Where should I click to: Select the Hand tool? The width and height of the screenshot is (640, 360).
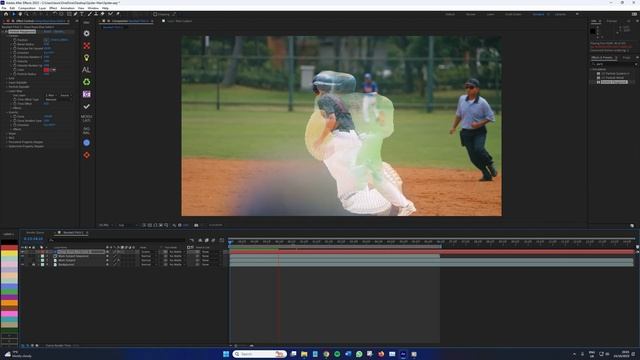pos(20,14)
